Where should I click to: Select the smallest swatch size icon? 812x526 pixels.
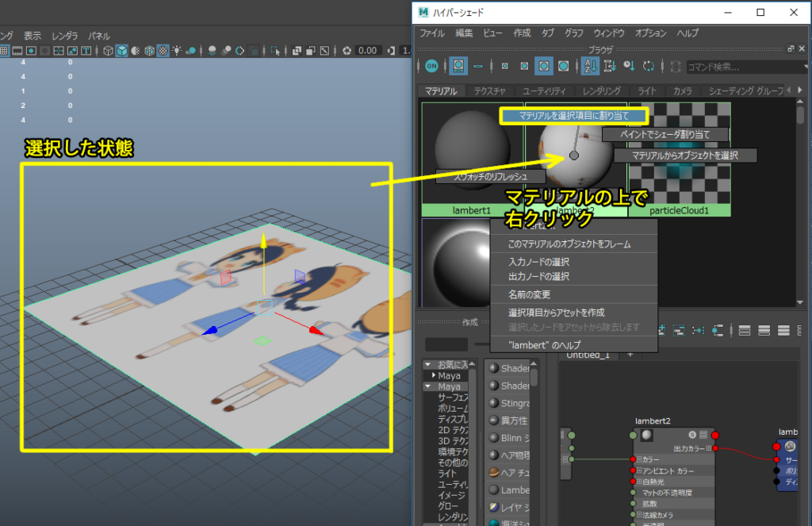point(505,67)
